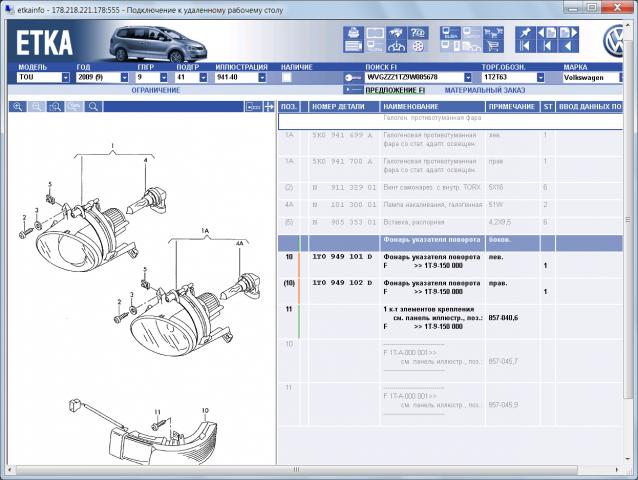Click the horizontal scrollbar at the bottom
This screenshot has height=480, width=638.
[x=296, y=470]
